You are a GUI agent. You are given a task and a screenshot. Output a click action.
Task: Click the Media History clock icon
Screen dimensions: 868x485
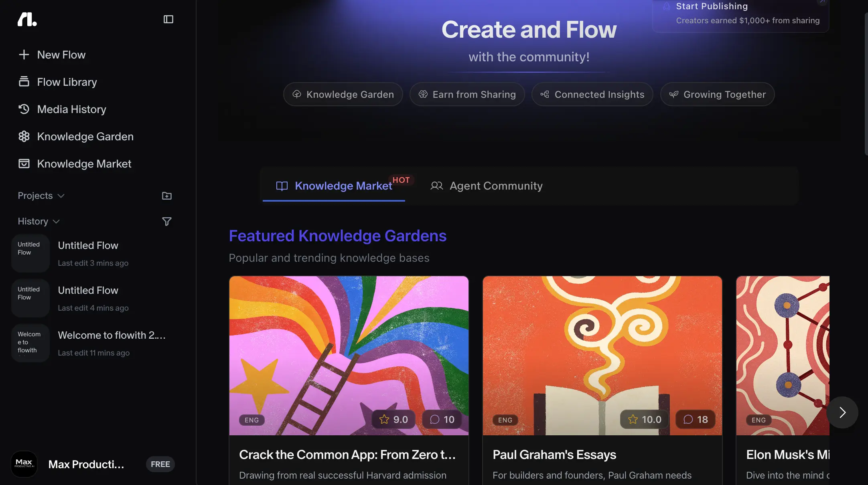[24, 109]
